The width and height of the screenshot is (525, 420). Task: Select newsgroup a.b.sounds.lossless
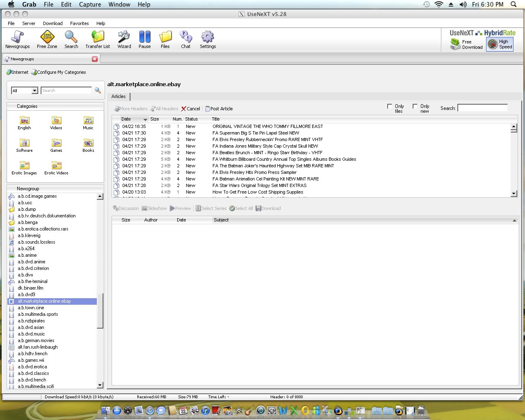click(36, 242)
